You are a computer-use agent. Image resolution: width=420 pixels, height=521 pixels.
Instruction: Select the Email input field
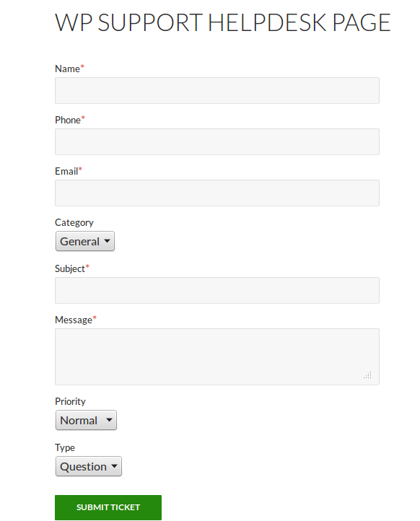tap(217, 193)
